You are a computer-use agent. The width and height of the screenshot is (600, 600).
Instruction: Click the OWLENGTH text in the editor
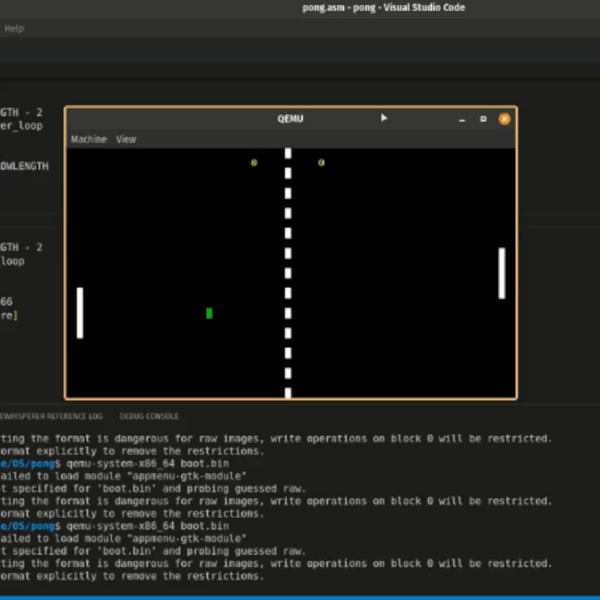[24, 167]
